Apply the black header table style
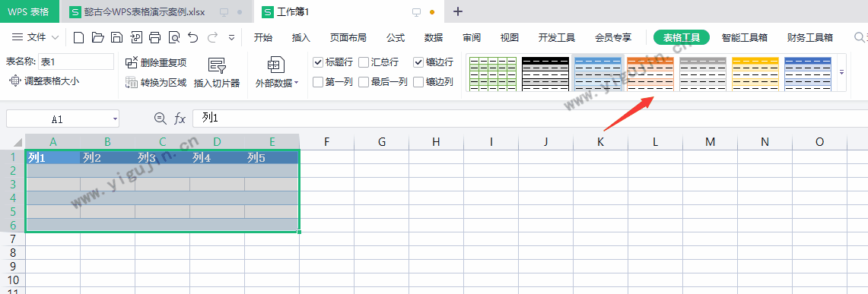868x294 pixels. pos(545,73)
